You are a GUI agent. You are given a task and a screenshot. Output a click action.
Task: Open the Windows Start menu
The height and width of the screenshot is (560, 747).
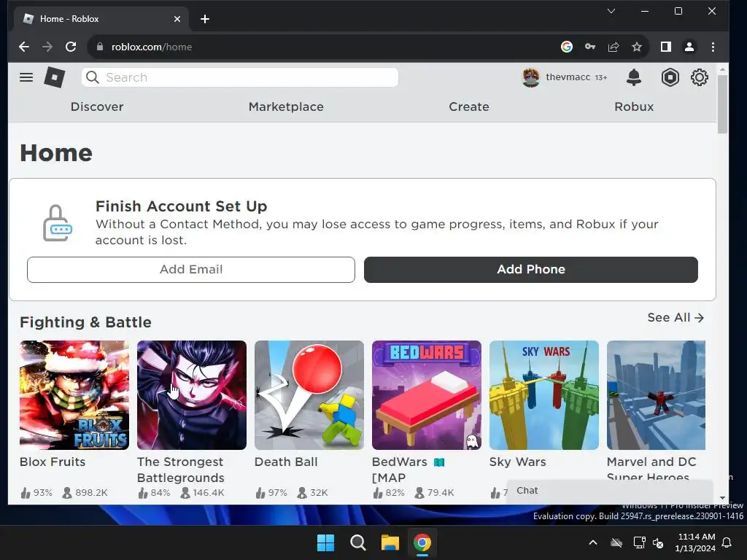pyautogui.click(x=326, y=542)
